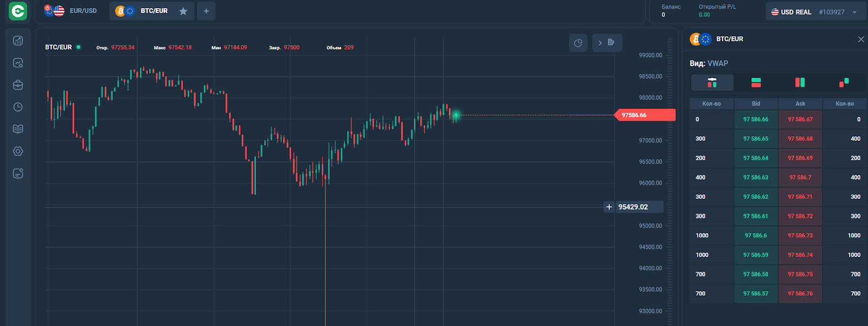Select the BTC/EUR instrument tab
The image size is (868, 326).
(x=146, y=11)
